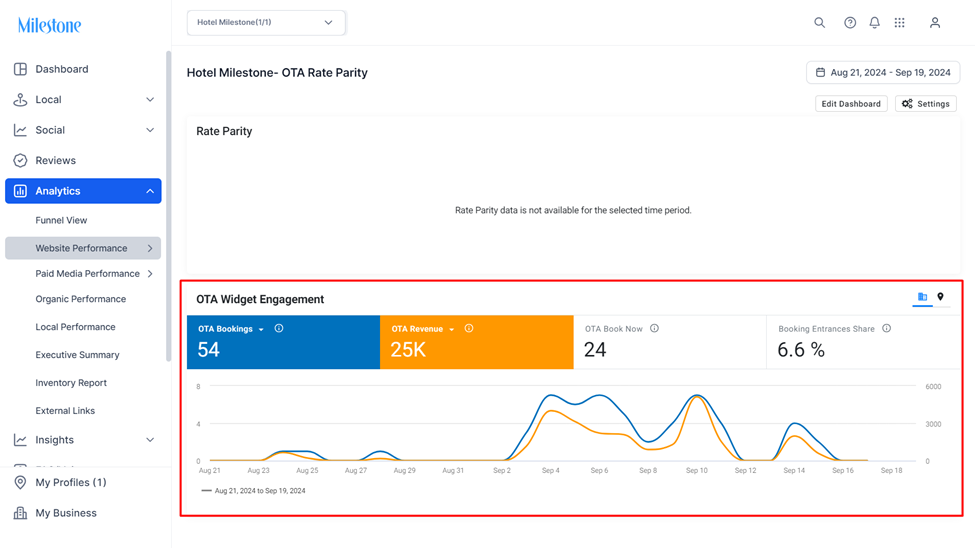Click the search magnifier icon

820,22
